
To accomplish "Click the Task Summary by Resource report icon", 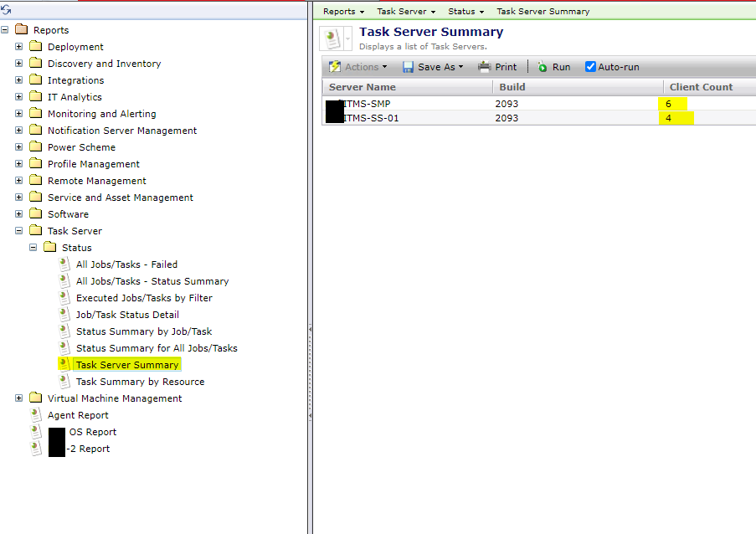I will tap(64, 381).
